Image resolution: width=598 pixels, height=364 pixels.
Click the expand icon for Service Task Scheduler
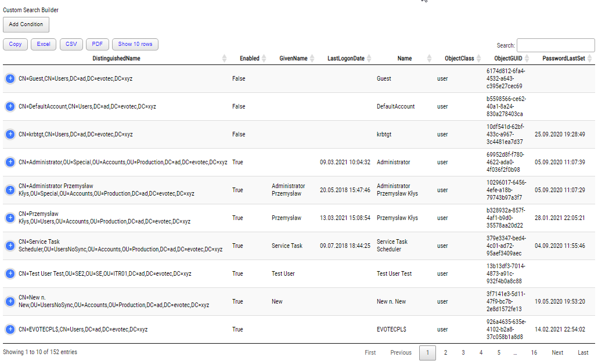(10, 246)
